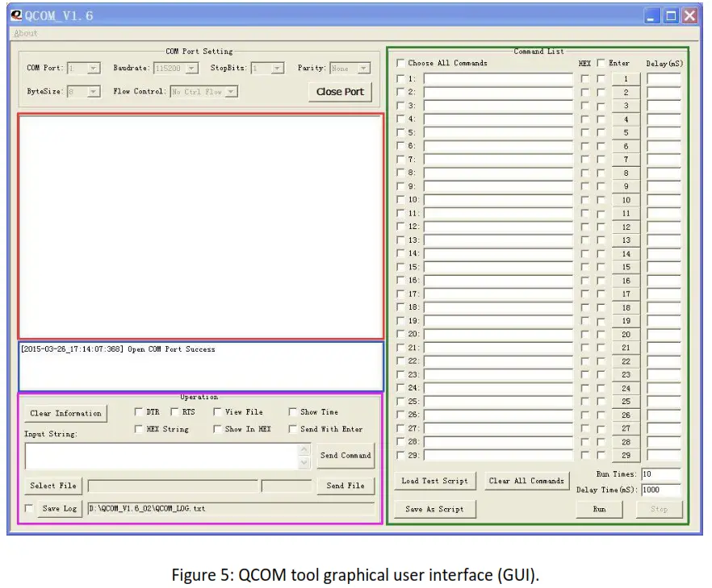The height and width of the screenshot is (588, 712).
Task: Click the Open COM Port Success log line
Action: [x=118, y=349]
